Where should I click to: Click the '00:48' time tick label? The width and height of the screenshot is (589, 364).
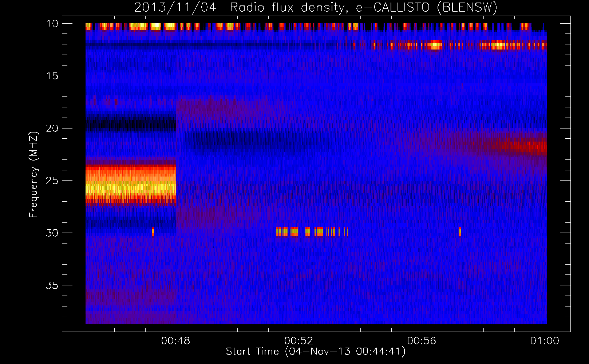176,341
